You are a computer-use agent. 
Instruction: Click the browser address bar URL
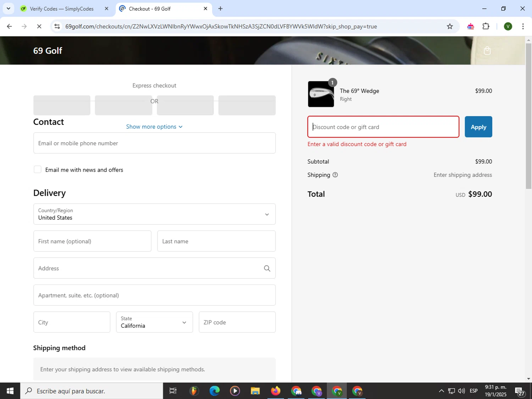[221, 26]
